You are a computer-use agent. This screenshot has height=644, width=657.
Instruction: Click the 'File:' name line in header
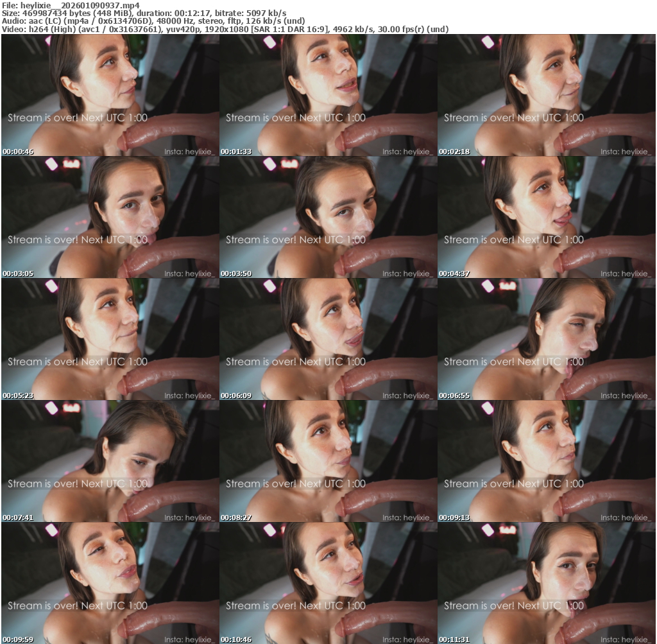[x=71, y=5]
